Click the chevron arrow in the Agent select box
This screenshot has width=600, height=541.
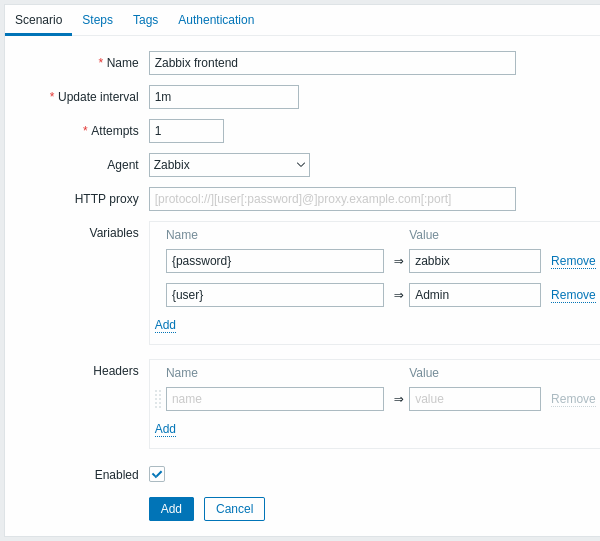pyautogui.click(x=301, y=165)
